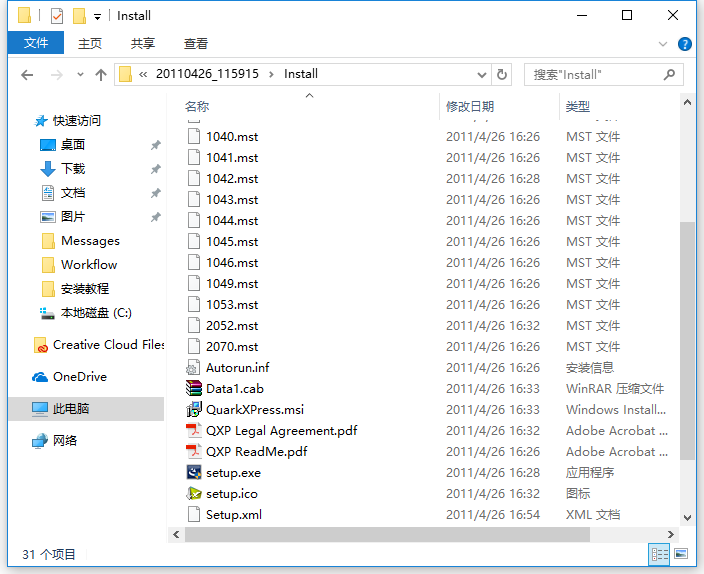Open 下载 folder in quick access
704x574 pixels.
(73, 169)
